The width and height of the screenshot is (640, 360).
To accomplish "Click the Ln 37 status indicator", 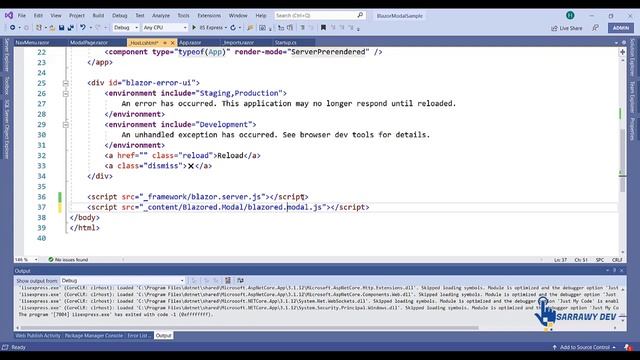I will [560, 260].
